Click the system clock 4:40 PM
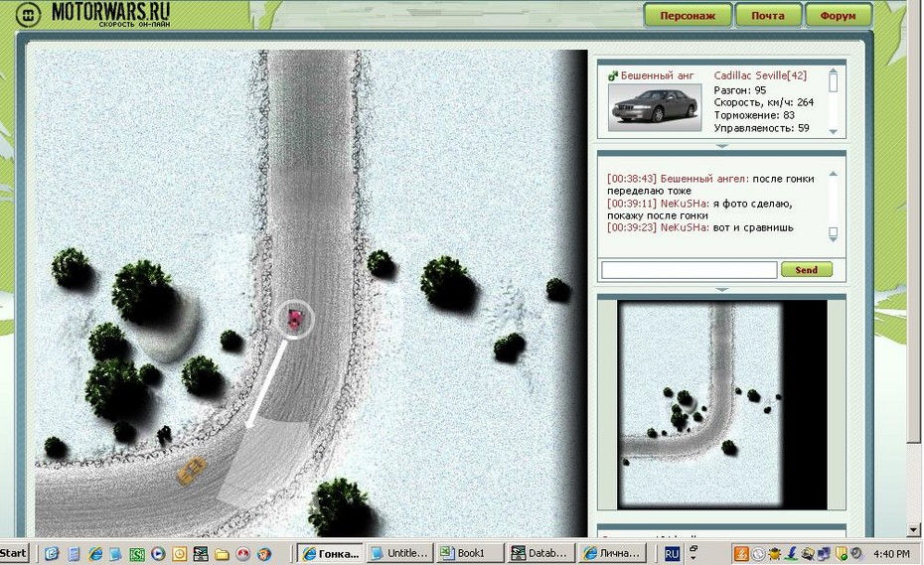Image resolution: width=924 pixels, height=565 pixels. pyautogui.click(x=891, y=554)
